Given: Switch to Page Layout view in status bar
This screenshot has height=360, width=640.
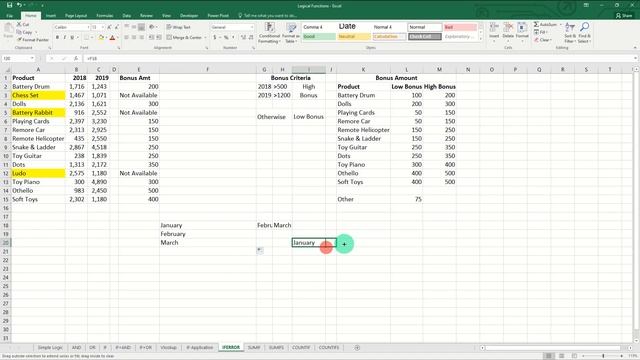Looking at the screenshot, I should pyautogui.click(x=562, y=356).
